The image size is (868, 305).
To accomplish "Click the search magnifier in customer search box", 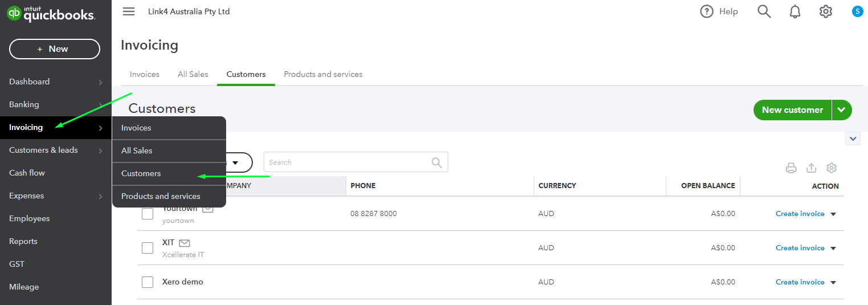I will tap(437, 162).
